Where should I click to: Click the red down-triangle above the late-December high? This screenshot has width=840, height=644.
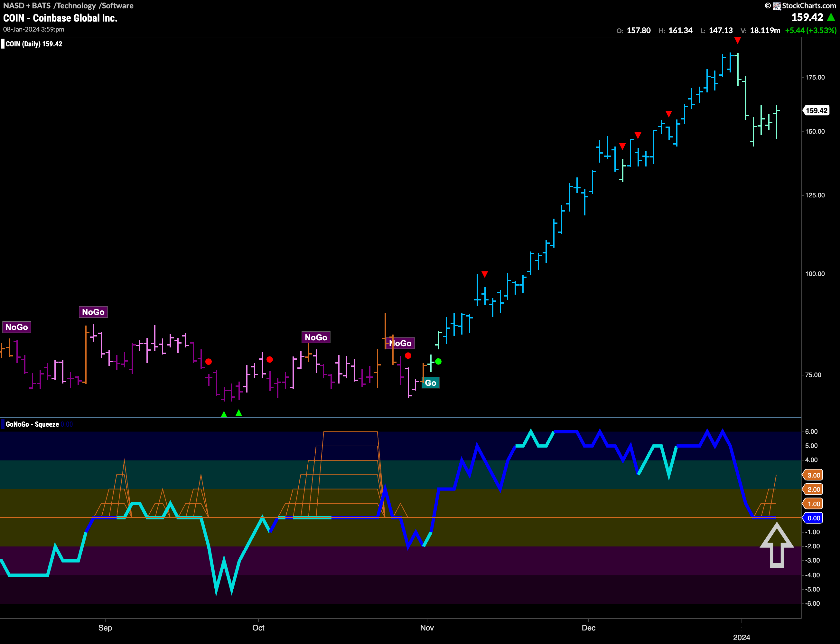point(737,41)
